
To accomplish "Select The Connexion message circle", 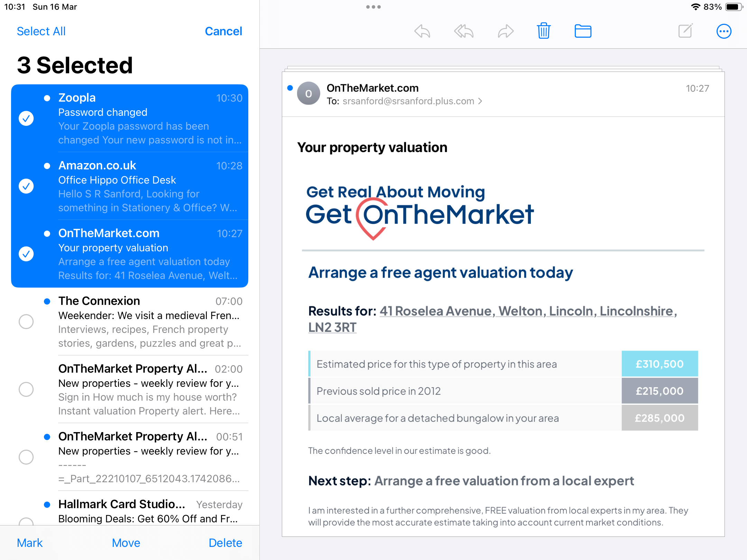I will pyautogui.click(x=26, y=321).
